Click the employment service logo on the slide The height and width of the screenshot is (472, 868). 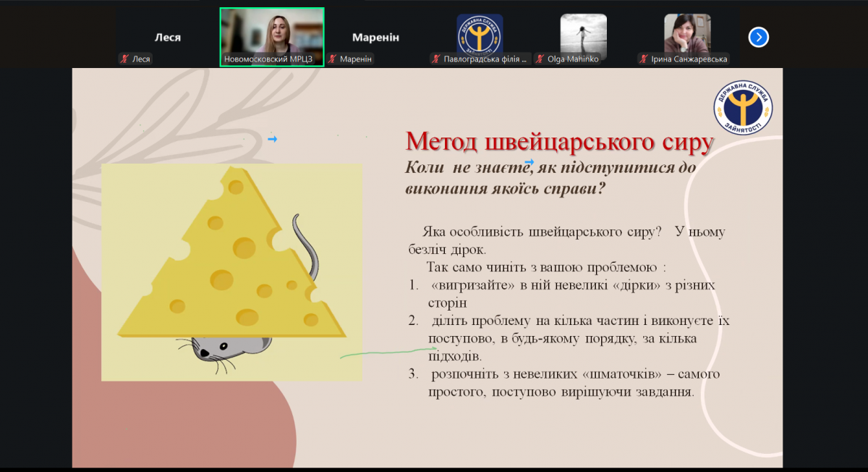[743, 107]
